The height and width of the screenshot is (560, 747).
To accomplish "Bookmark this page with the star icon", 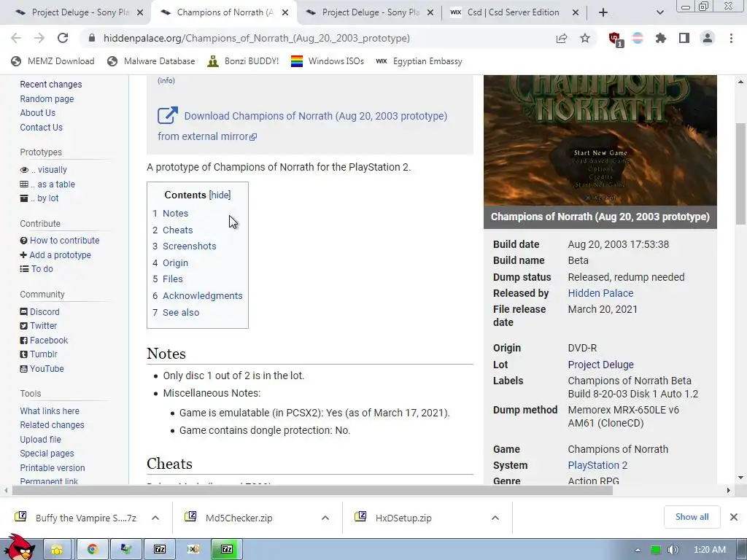I will click(585, 38).
